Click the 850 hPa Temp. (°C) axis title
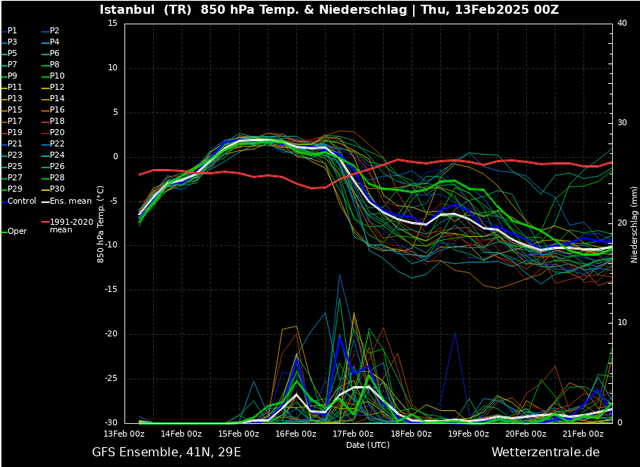The image size is (640, 467). tap(101, 224)
